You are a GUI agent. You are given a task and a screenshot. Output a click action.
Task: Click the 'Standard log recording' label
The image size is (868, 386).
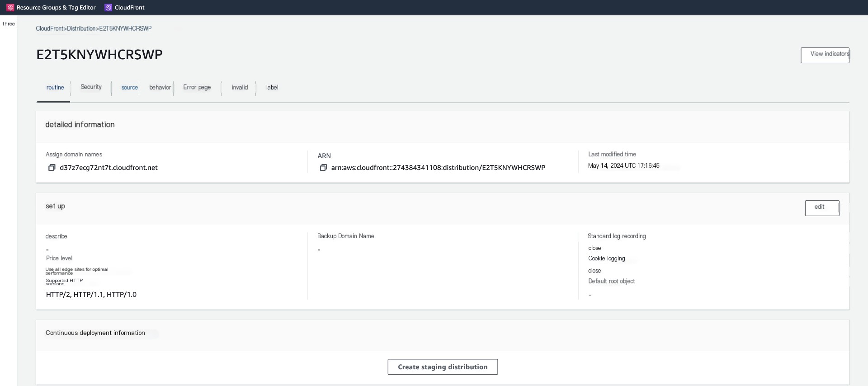[617, 236]
